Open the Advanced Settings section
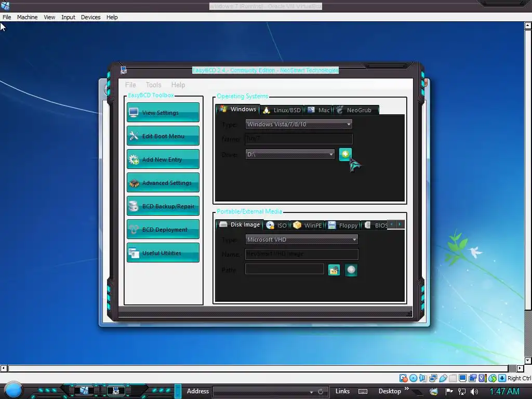The width and height of the screenshot is (532, 399). coord(163,182)
